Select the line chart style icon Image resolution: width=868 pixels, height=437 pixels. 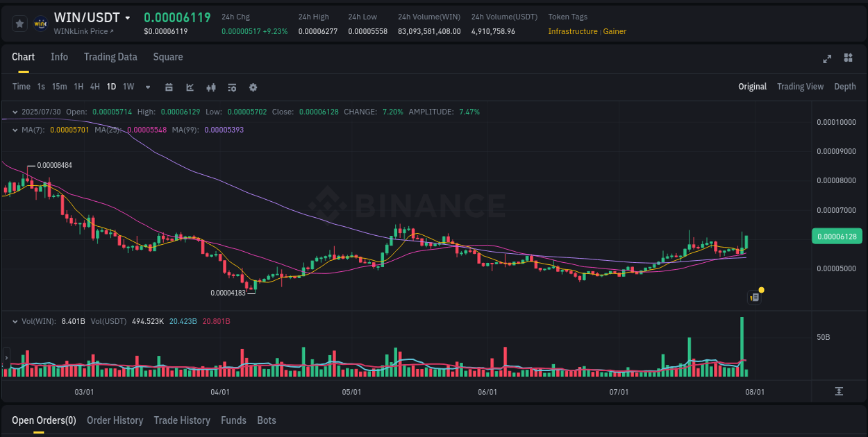190,87
